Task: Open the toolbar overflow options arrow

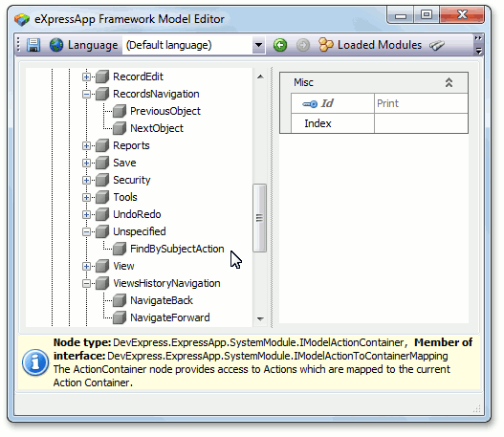Action: coord(478,51)
